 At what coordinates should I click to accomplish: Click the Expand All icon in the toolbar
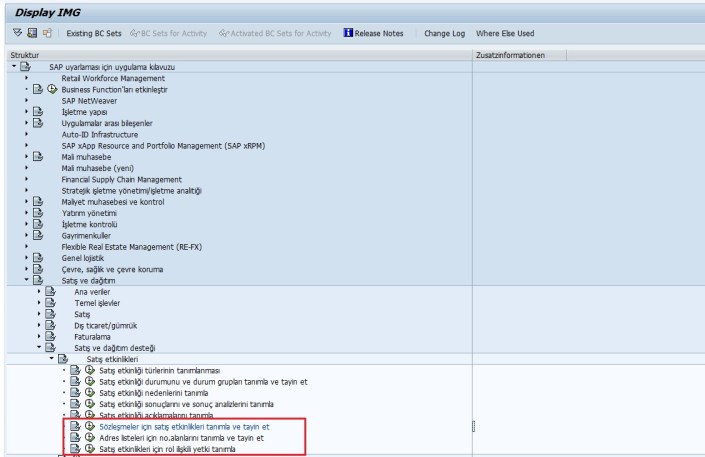pyautogui.click(x=14, y=33)
